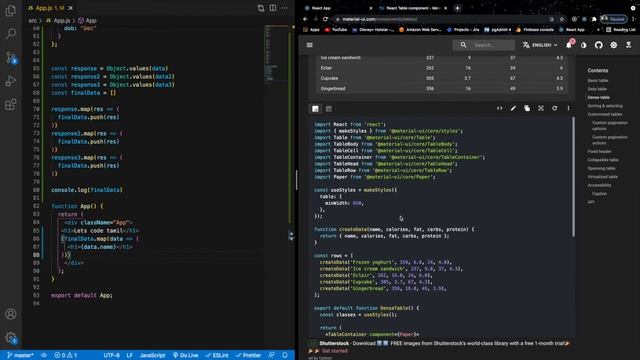This screenshot has width=640, height=360.
Task: Click the src breadcrumb segment
Action: 32,20
